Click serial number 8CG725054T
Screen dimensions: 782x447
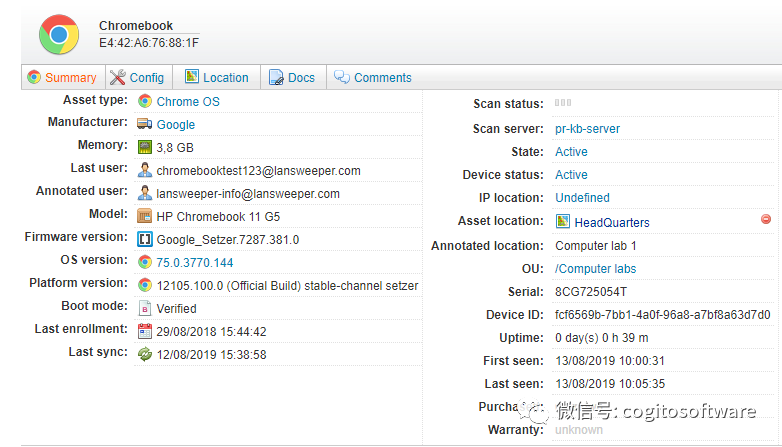(x=591, y=292)
